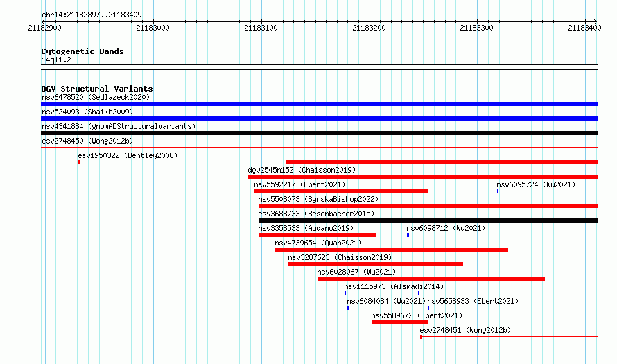Image resolution: width=617 pixels, height=364 pixels.
Task: Click ruler position 21182900
Action: (x=44, y=28)
